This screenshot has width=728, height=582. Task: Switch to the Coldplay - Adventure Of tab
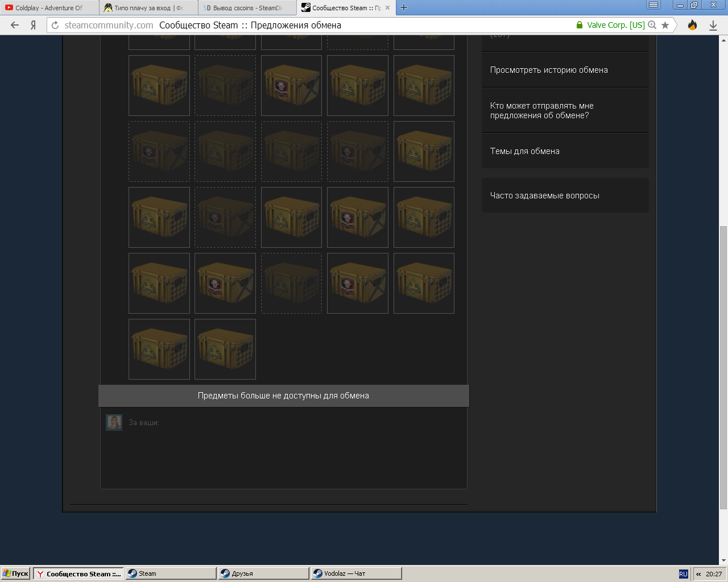(49, 8)
